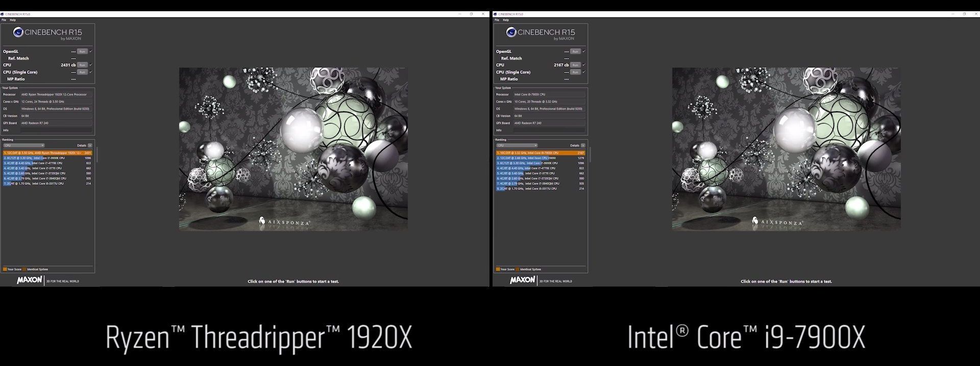Click the MAXON logo in the right window
This screenshot has width=980, height=366.
[x=522, y=280]
